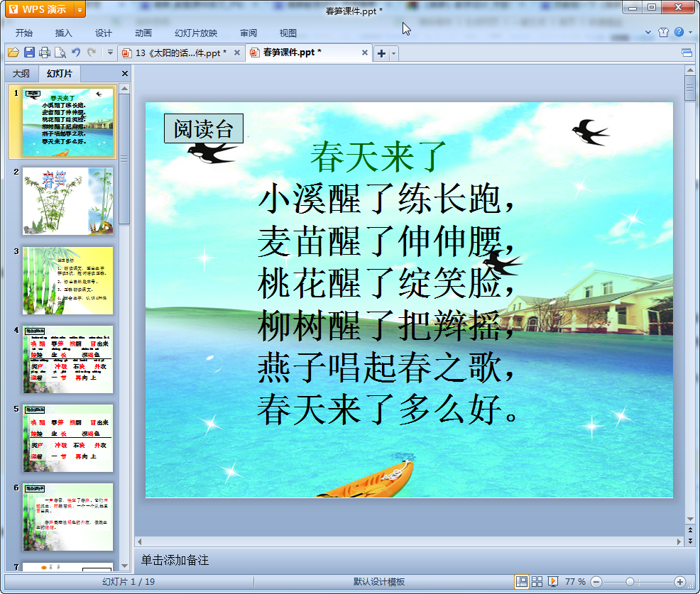Close the 春笋课件.ppt document tab

[x=365, y=53]
